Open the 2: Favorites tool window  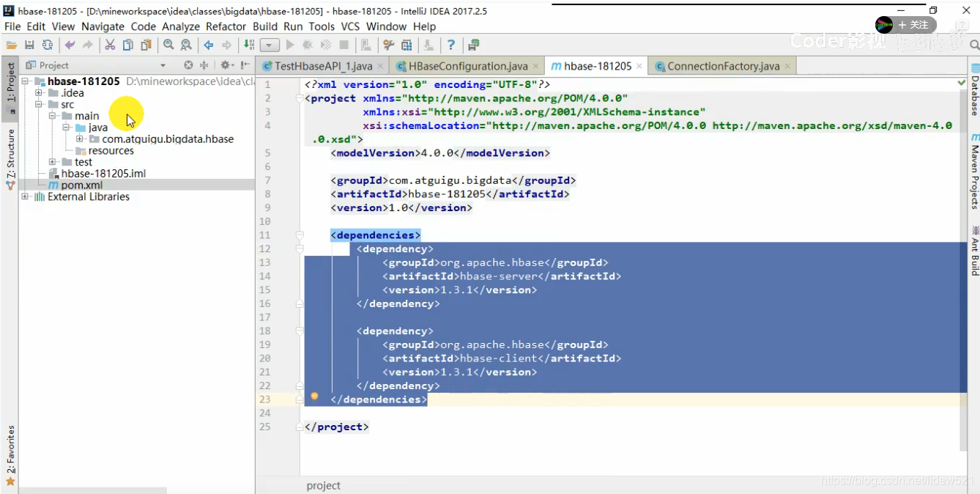point(10,455)
